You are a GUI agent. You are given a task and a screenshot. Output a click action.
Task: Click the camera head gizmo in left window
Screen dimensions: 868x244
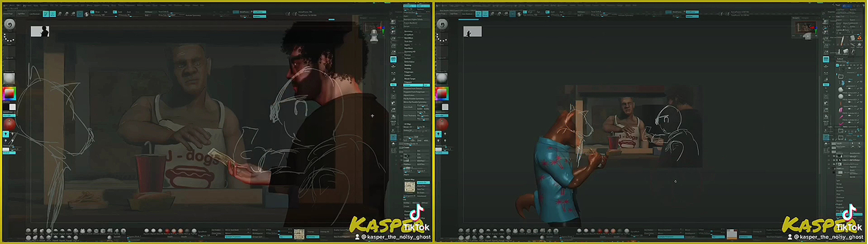[374, 35]
